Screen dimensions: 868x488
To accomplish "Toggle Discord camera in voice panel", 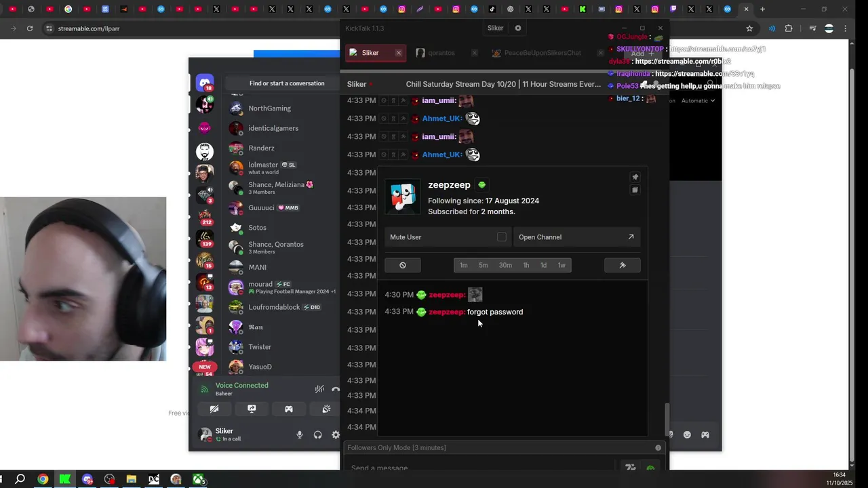I will pos(214,409).
